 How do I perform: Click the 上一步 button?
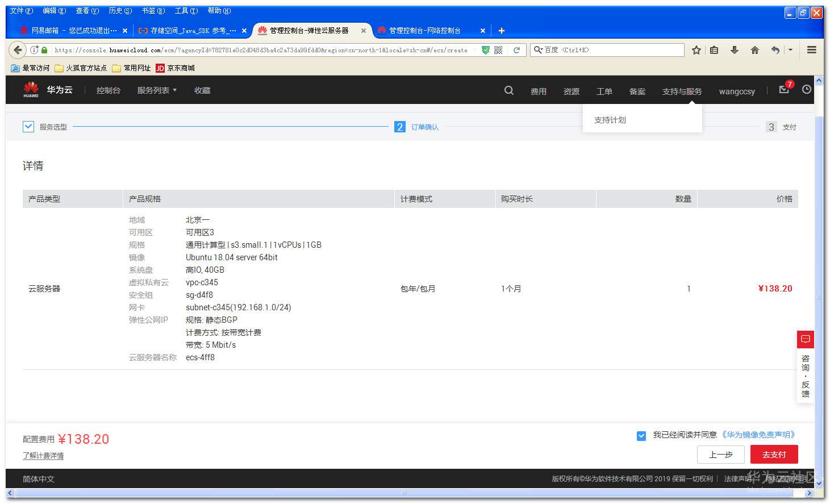point(721,455)
